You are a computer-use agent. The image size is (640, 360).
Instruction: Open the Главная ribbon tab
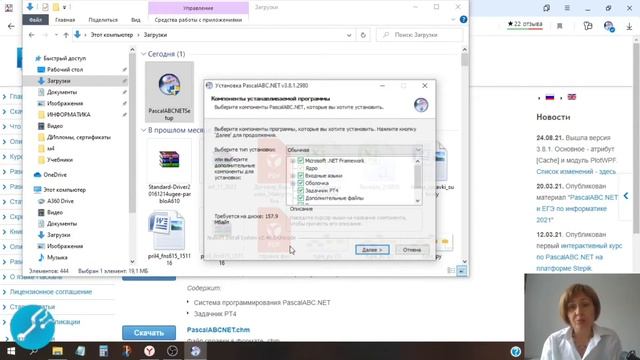(65, 20)
